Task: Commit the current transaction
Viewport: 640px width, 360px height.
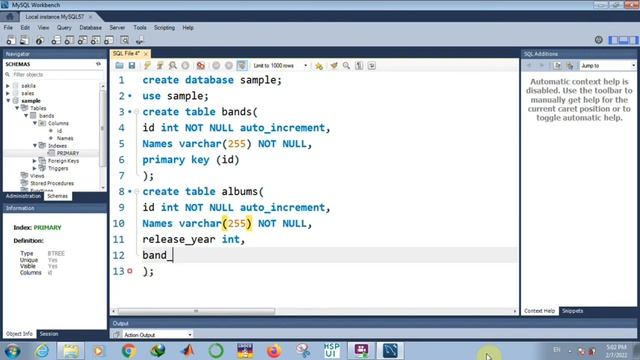Action: click(216, 66)
